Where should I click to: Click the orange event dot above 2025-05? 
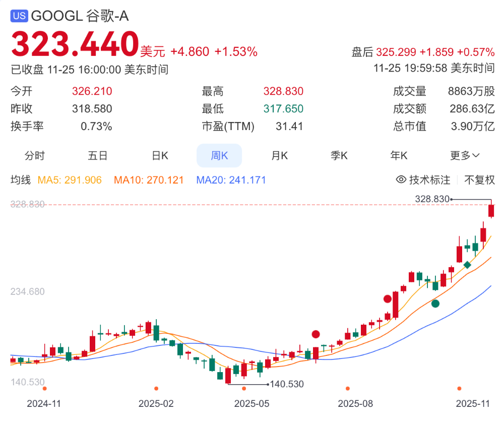tap(244, 389)
